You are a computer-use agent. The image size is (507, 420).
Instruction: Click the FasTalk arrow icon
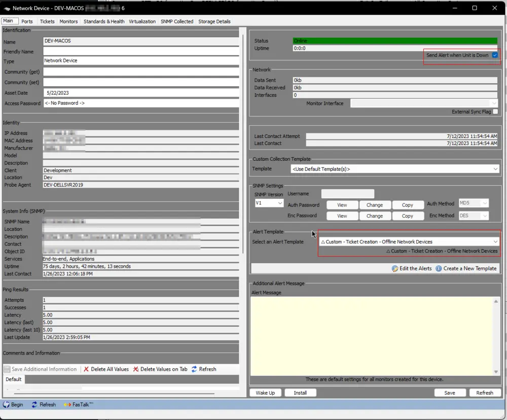[x=67, y=404]
